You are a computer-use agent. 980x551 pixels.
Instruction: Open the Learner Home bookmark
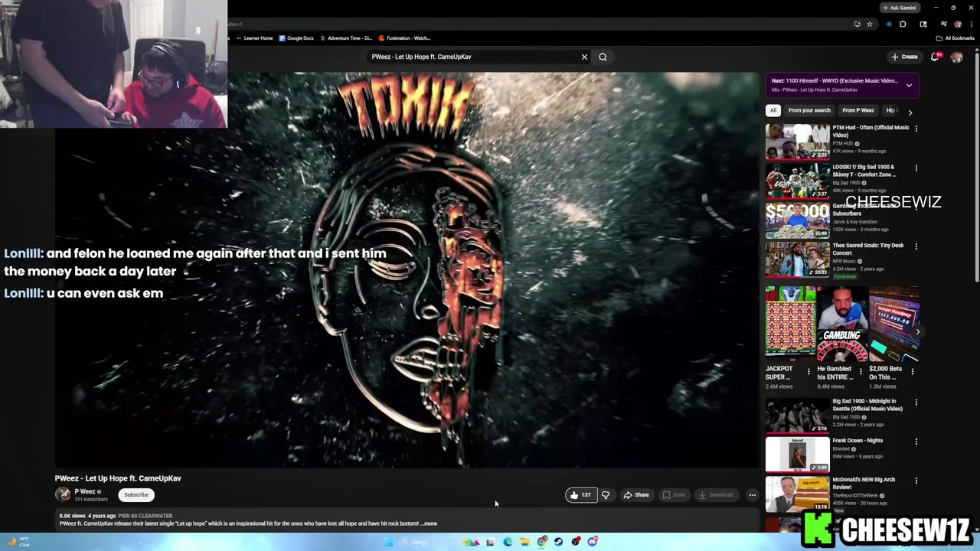coord(255,38)
